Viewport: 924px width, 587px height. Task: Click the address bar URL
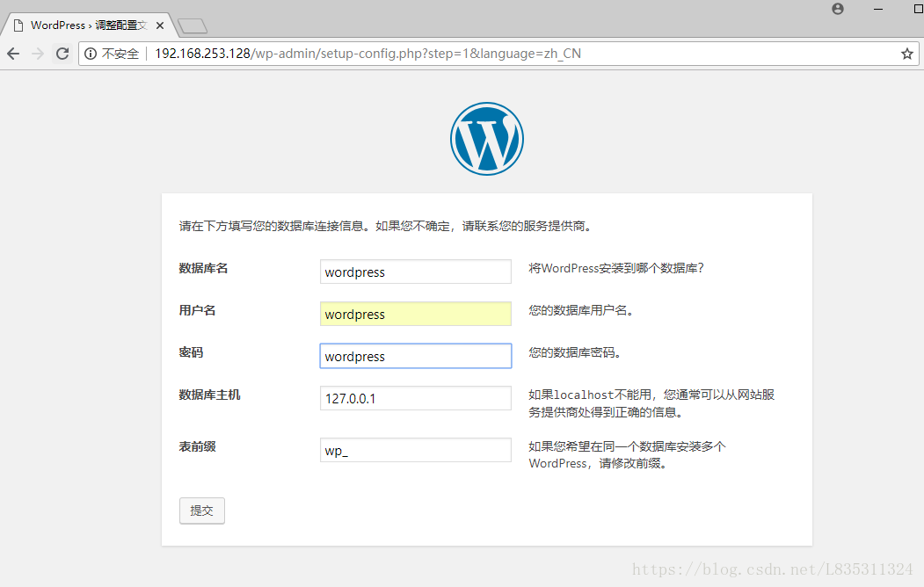point(367,54)
